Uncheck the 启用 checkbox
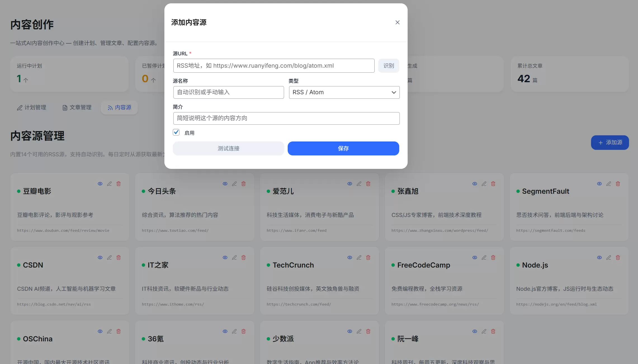The width and height of the screenshot is (638, 364). (176, 132)
